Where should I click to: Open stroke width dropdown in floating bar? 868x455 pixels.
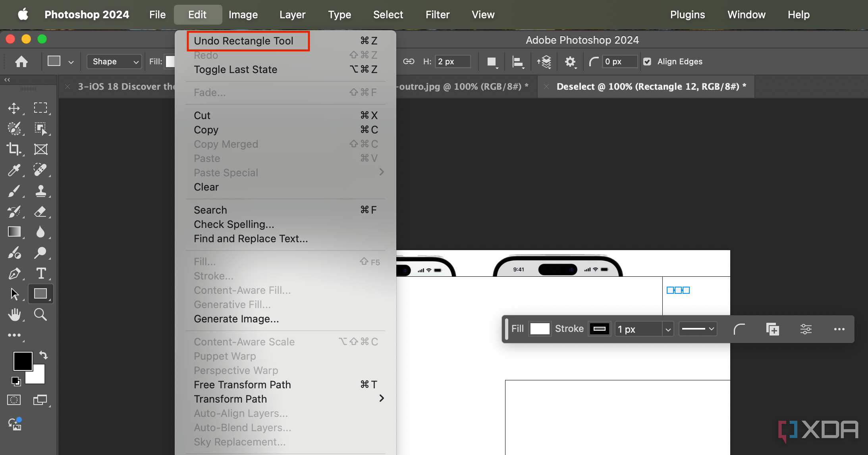tap(668, 329)
